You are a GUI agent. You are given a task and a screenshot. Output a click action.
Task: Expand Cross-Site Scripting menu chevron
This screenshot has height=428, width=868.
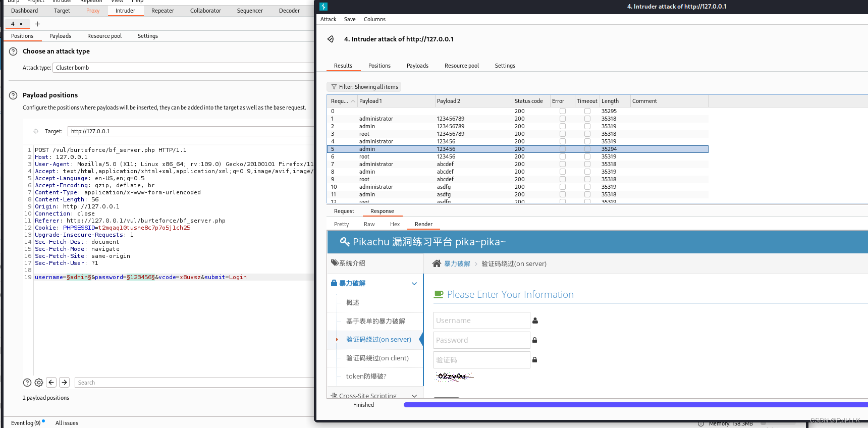click(414, 396)
